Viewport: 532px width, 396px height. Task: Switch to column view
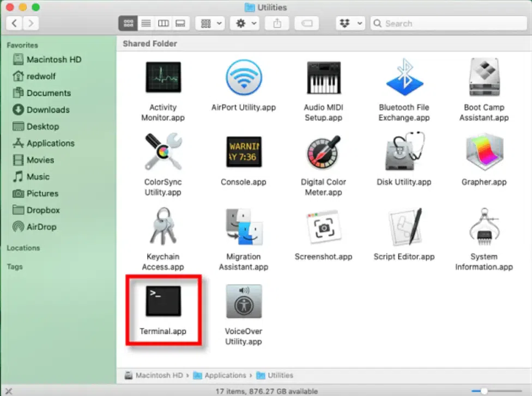(x=163, y=23)
